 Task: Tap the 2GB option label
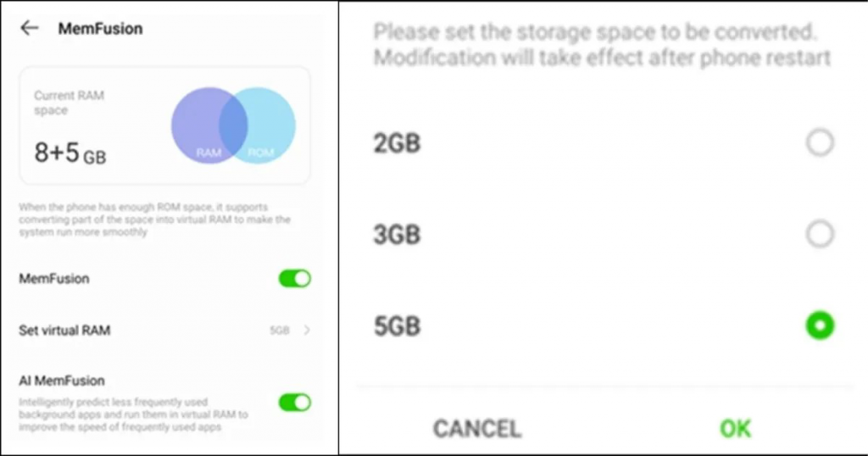[x=397, y=143]
